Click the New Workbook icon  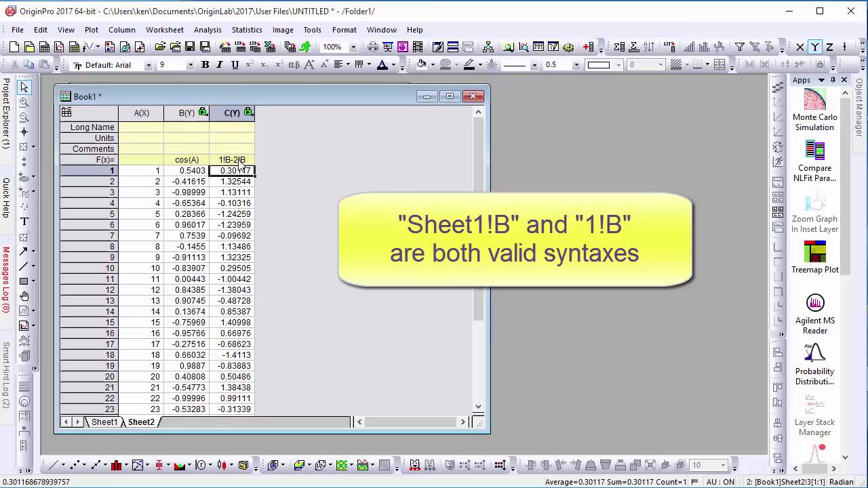coord(44,47)
